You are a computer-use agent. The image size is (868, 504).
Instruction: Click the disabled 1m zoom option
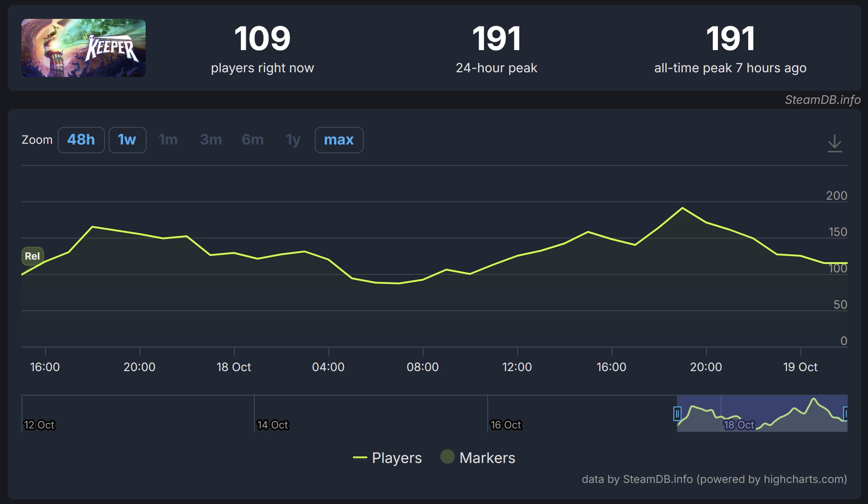(168, 140)
